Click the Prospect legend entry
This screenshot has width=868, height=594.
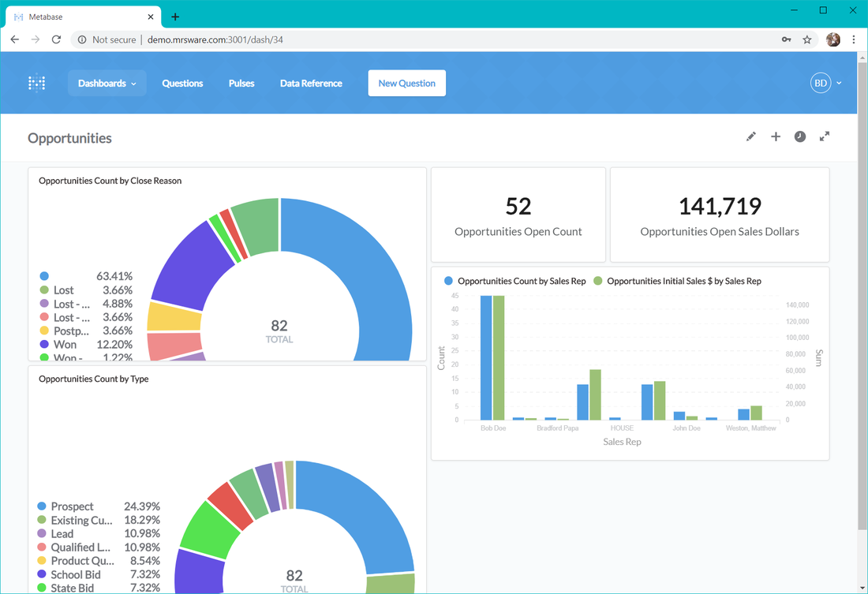tap(99, 506)
